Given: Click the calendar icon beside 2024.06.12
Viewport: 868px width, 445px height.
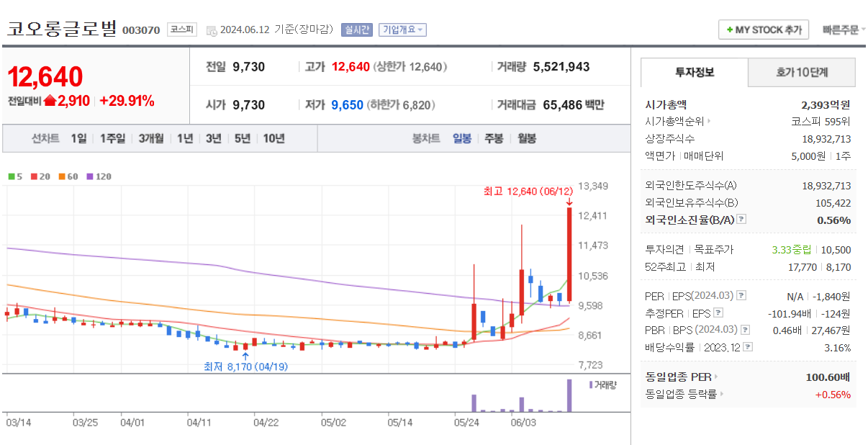Looking at the screenshot, I should pyautogui.click(x=211, y=30).
